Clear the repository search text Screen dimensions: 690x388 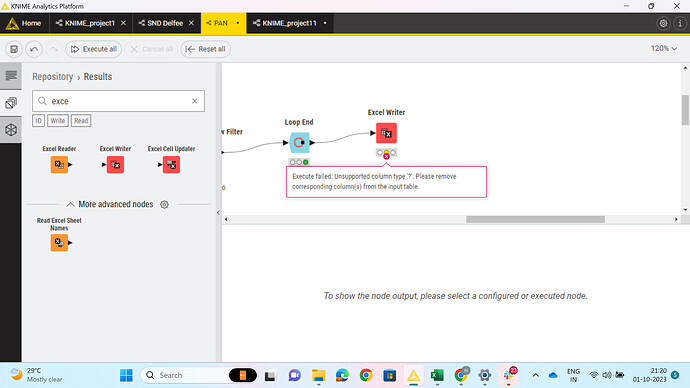pos(195,101)
